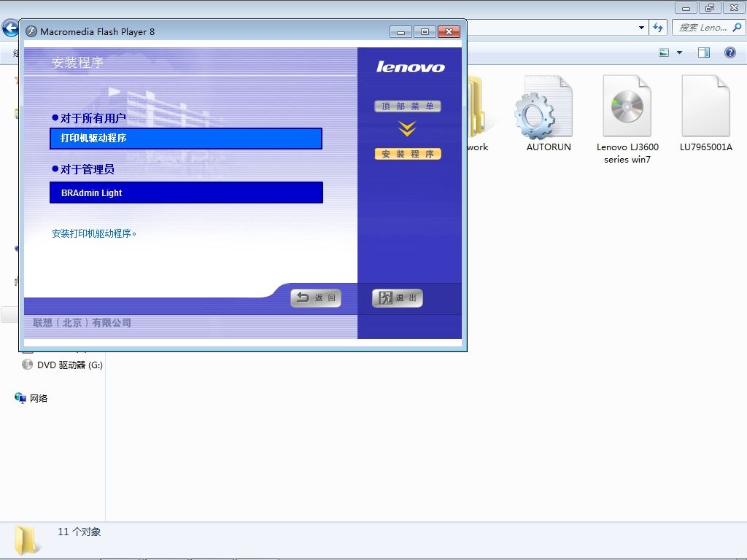Select the BRAdmin Light installer option
The height and width of the screenshot is (560, 747).
tap(186, 192)
